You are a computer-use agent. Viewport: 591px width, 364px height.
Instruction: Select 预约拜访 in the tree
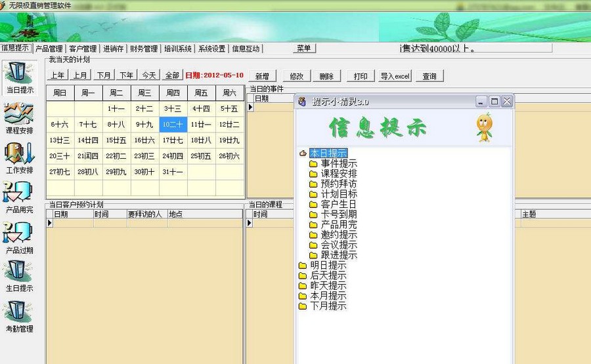(339, 184)
